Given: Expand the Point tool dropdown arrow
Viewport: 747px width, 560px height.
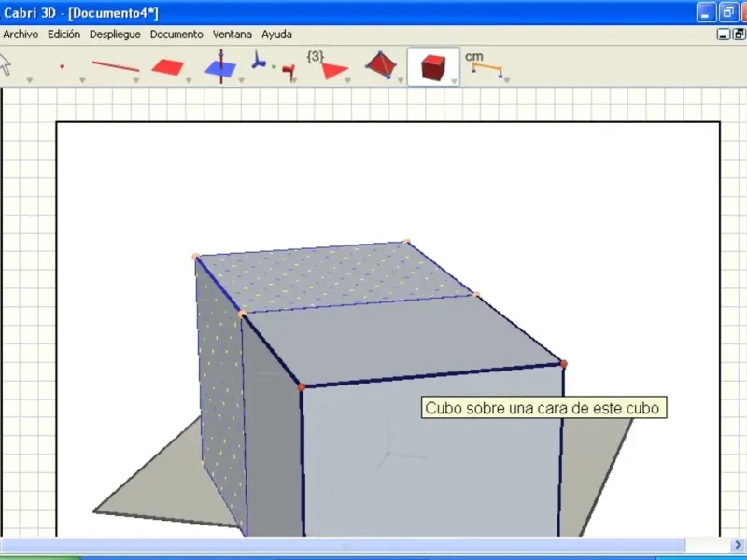Looking at the screenshot, I should [82, 80].
